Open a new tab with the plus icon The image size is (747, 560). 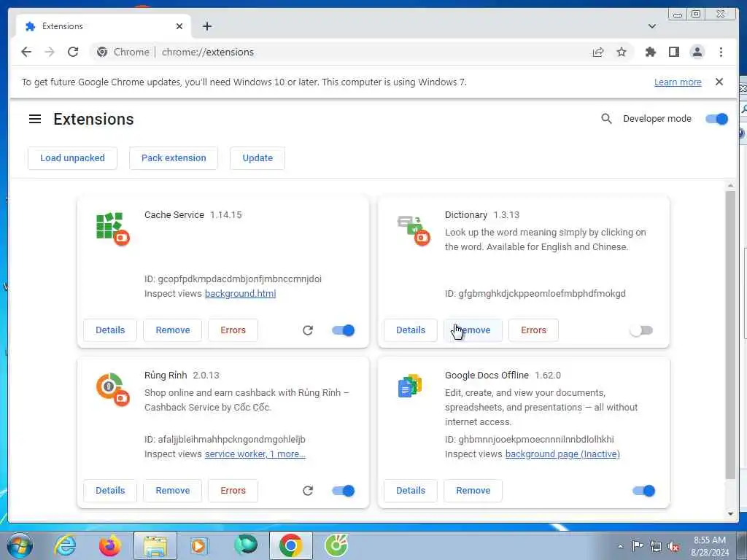(x=206, y=26)
